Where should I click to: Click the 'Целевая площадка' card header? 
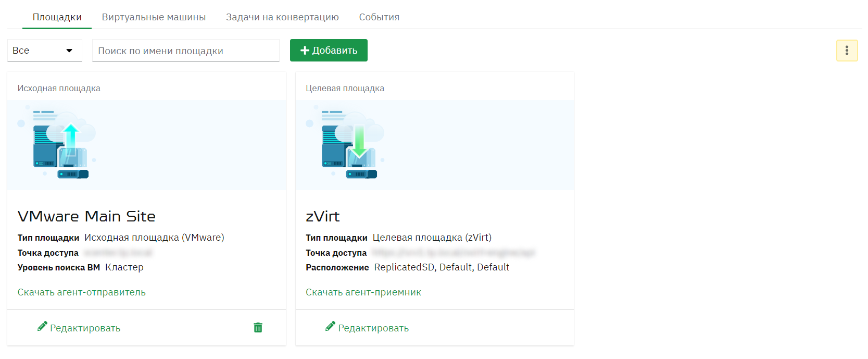(x=345, y=89)
